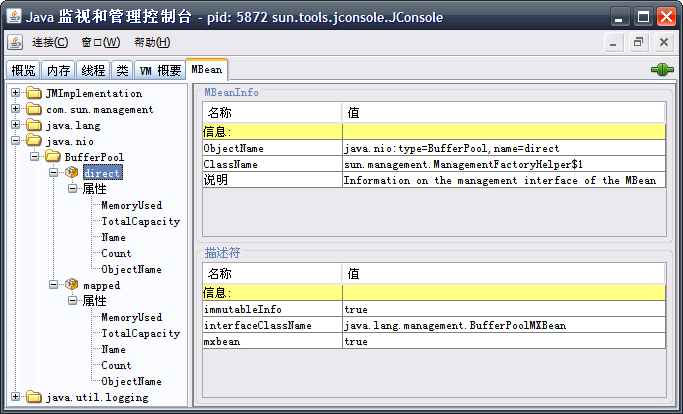Click the 名称 header in MBeanInfo table
This screenshot has height=414, width=683.
point(272,113)
